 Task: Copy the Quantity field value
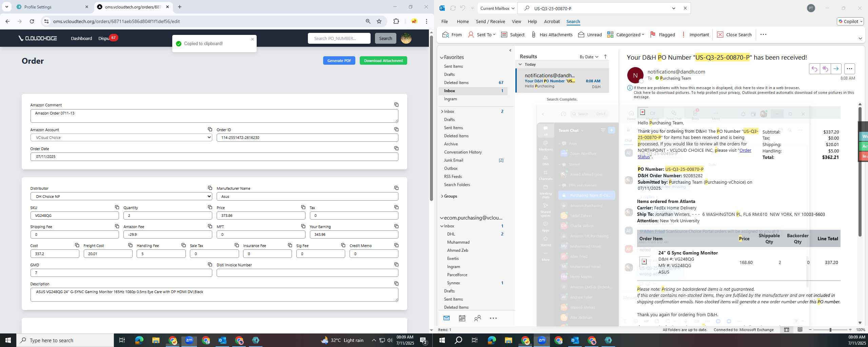pos(210,207)
